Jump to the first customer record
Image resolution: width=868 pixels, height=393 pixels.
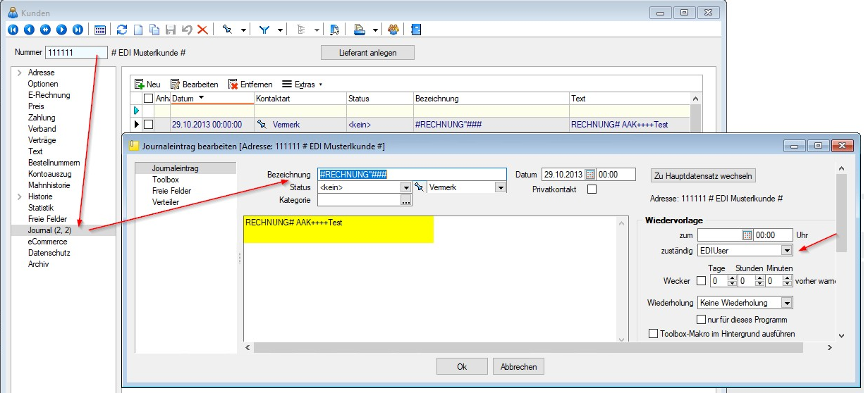(x=12, y=30)
